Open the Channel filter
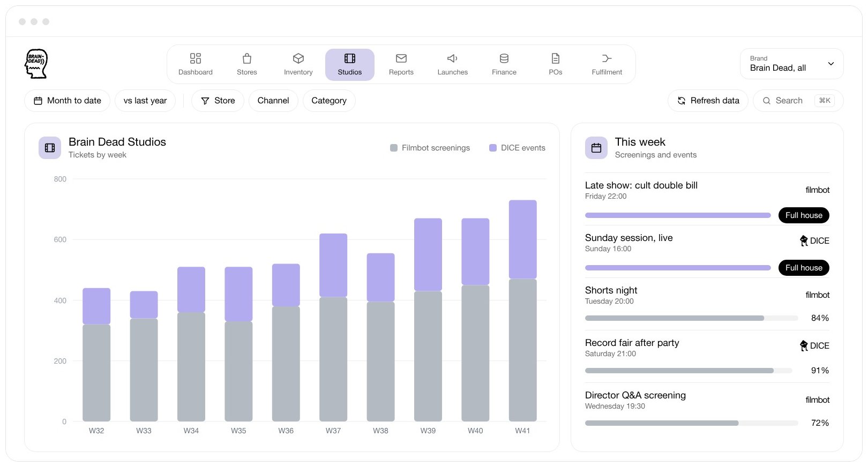This screenshot has width=868, height=467. 273,101
